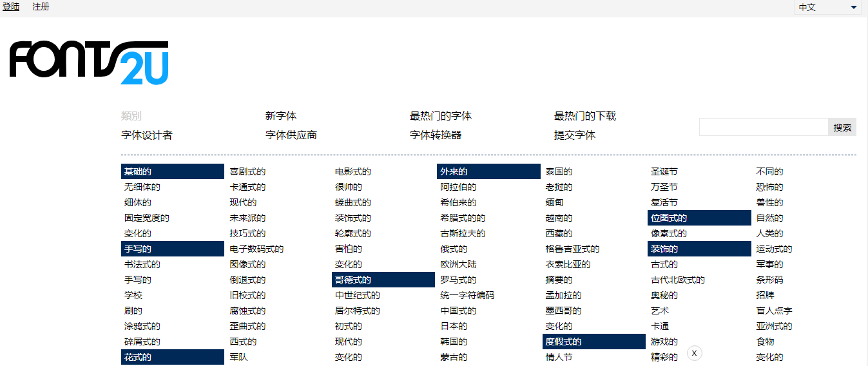Open the 书法式的 category
868x366 pixels.
142,264
